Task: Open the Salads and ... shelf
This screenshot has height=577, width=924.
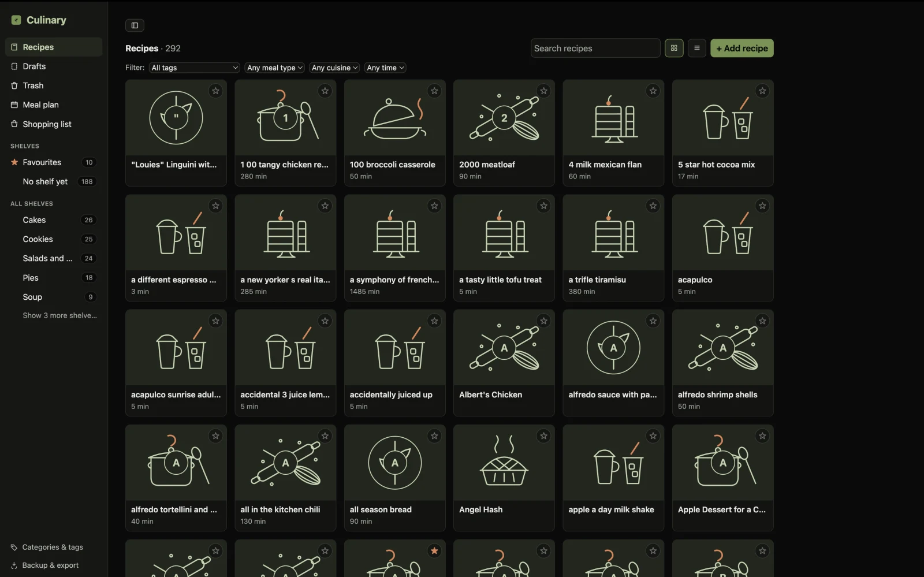Action: pyautogui.click(x=54, y=258)
